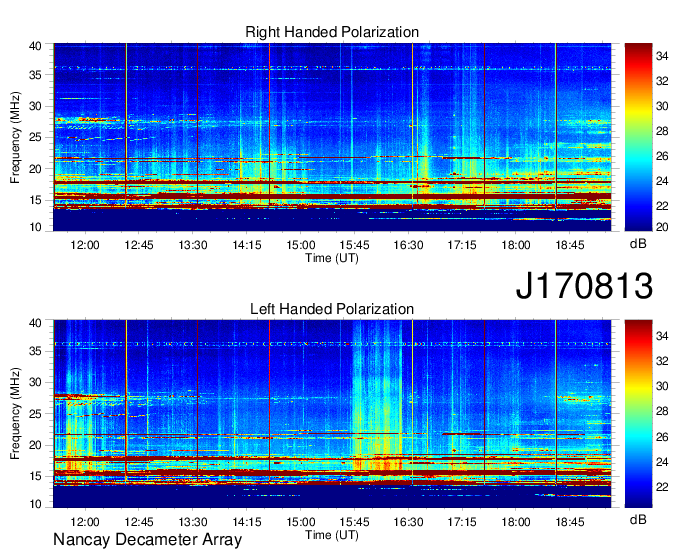The image size is (680, 552).
Task: Click 15:45 time tick on Left Handed plot
Action: pos(354,522)
